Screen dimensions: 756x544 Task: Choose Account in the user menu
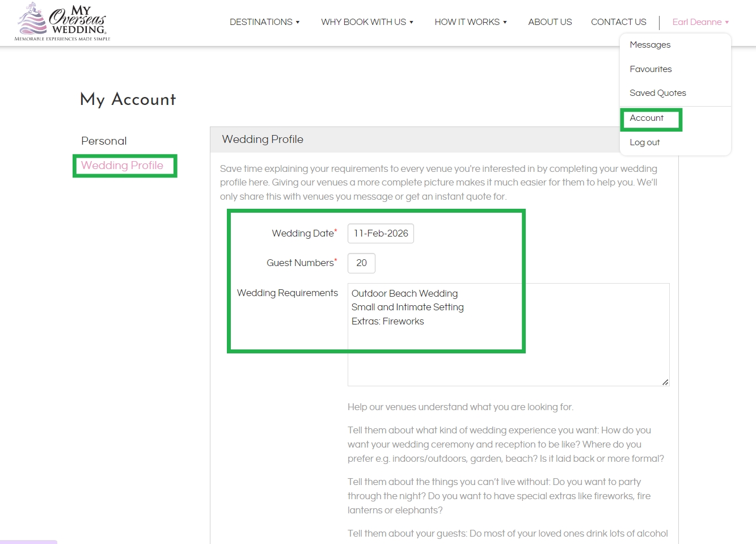click(x=647, y=118)
